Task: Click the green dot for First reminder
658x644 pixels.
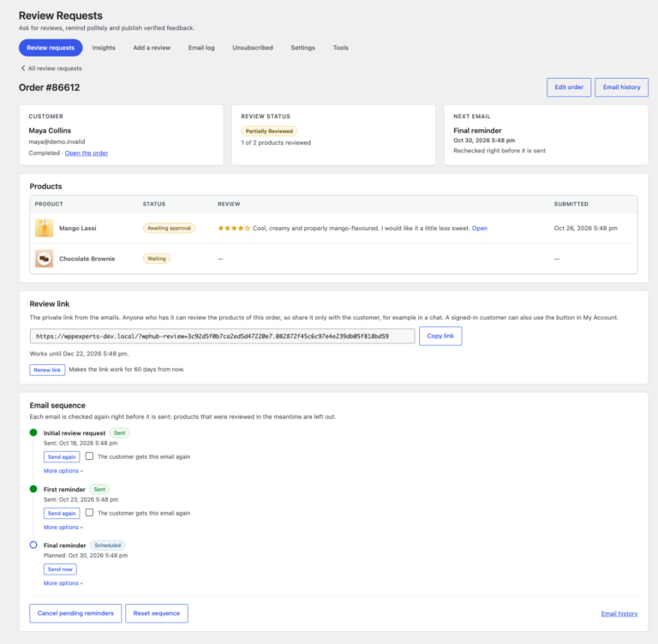Action: [33, 489]
